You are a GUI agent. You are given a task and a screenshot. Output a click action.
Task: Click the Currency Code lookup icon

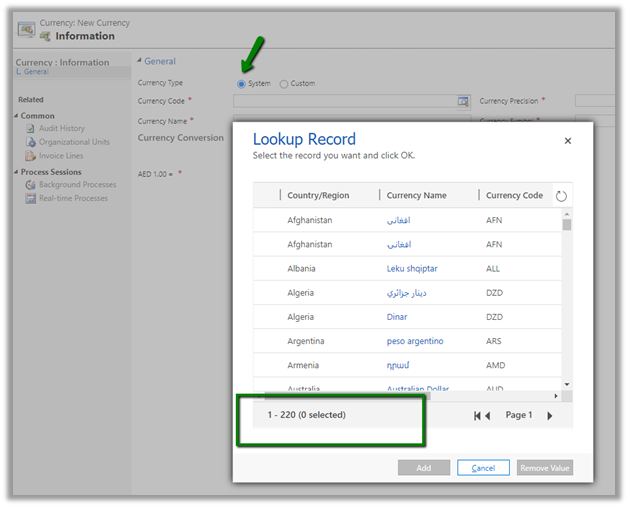(x=463, y=101)
